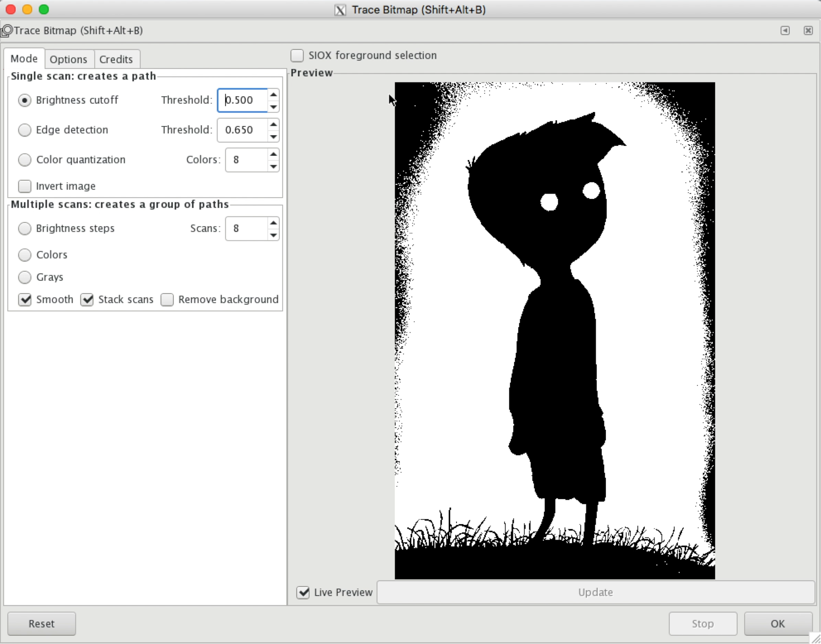Select Brightness steps radio button
The width and height of the screenshot is (821, 644).
[25, 228]
